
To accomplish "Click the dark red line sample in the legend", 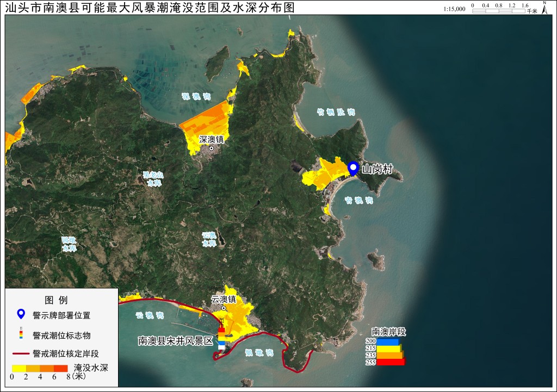I will click(21, 353).
